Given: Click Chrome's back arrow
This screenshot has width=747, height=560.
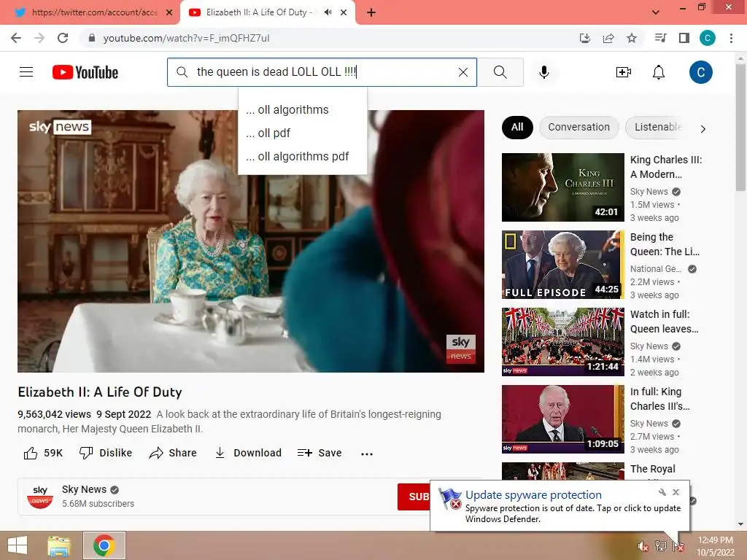Looking at the screenshot, I should coord(16,38).
